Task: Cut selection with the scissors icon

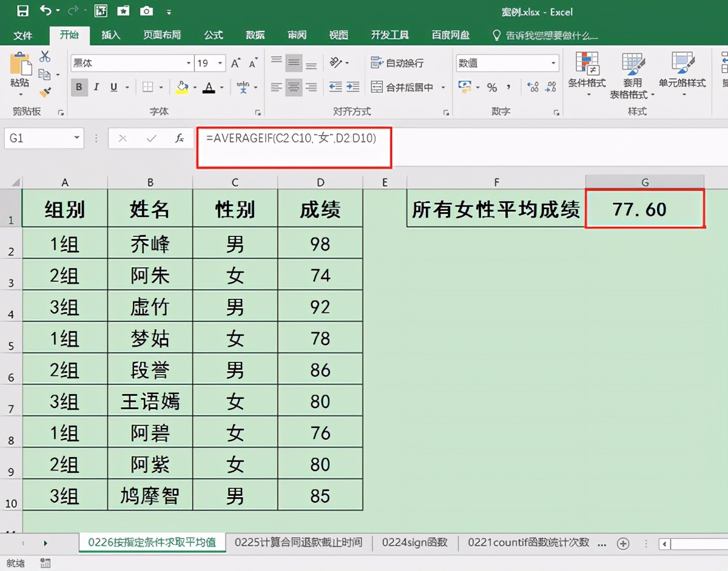Action: pyautogui.click(x=45, y=57)
